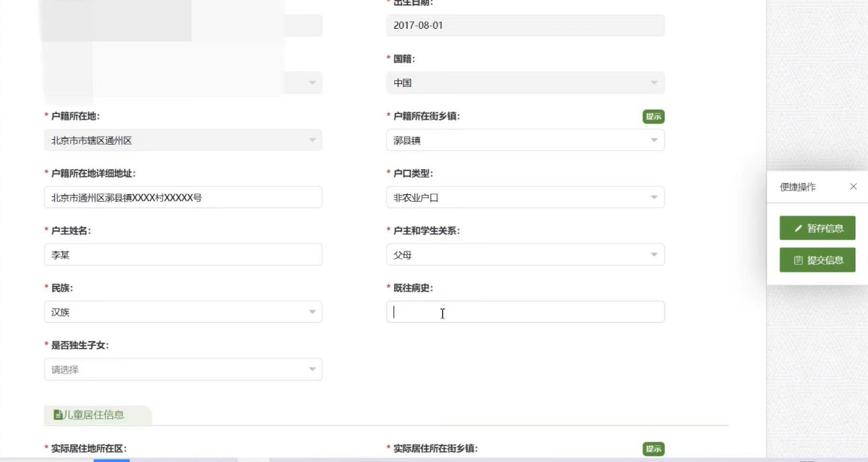
Task: Close the 便捷操作 quick actions panel
Action: tap(853, 187)
